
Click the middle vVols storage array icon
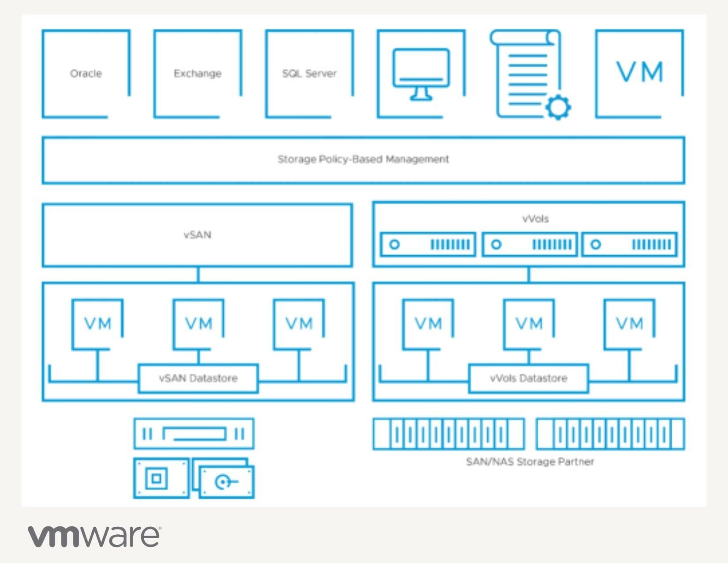point(529,244)
